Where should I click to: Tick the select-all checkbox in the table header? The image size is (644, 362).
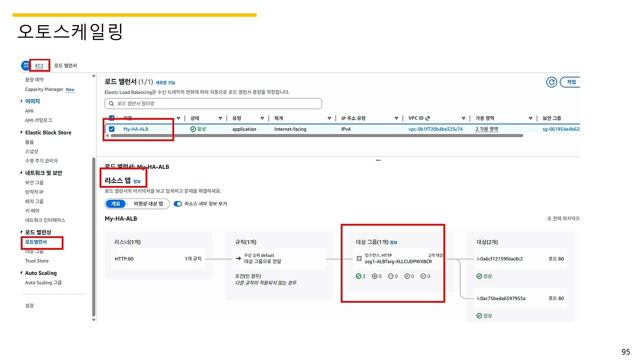click(112, 118)
